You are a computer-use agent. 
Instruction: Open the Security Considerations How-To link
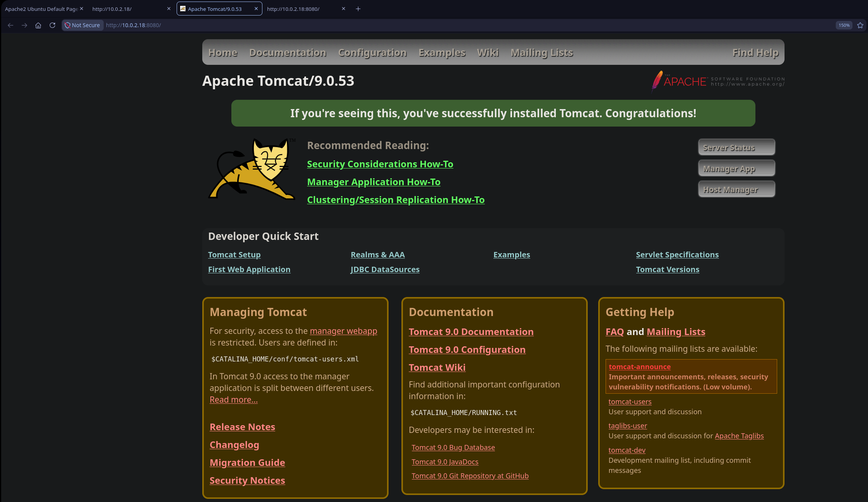[x=380, y=164]
